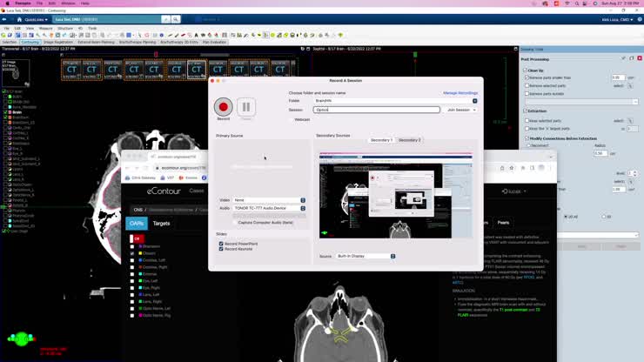Click the magnifier search icon beside the patient name
644x362 pixels.
pyautogui.click(x=176, y=19)
